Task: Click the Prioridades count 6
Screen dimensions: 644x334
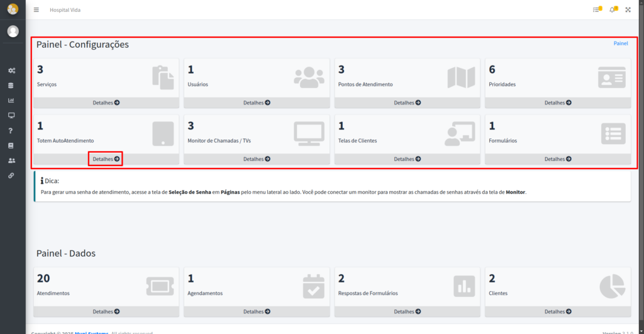Action: (492, 69)
